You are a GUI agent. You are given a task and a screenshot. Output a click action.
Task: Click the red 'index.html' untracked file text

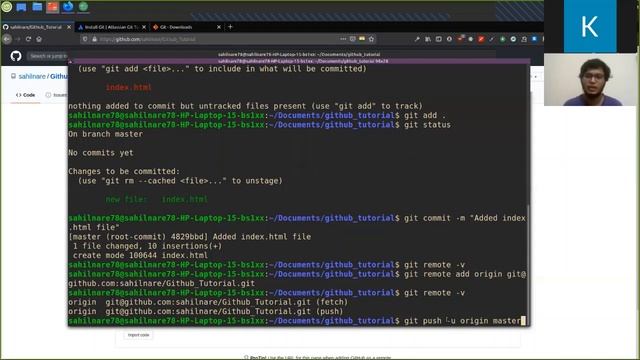[129, 87]
